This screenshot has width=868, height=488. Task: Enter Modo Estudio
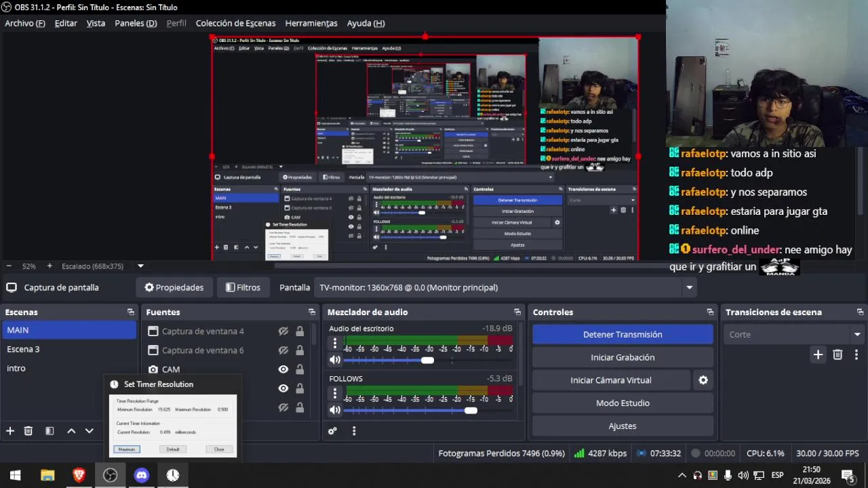623,403
